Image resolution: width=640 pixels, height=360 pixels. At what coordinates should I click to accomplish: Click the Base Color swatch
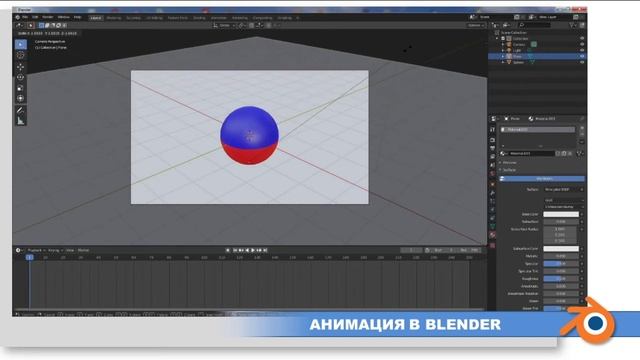pos(561,214)
